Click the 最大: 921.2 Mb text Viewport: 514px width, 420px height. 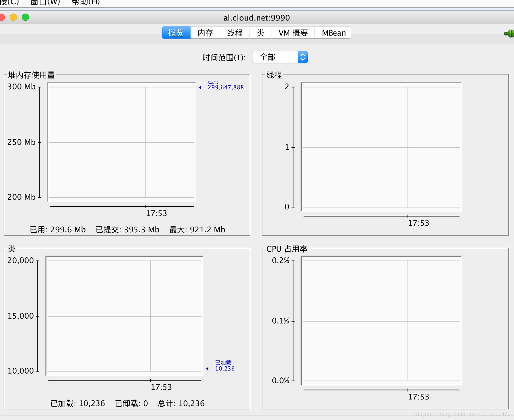pos(197,230)
